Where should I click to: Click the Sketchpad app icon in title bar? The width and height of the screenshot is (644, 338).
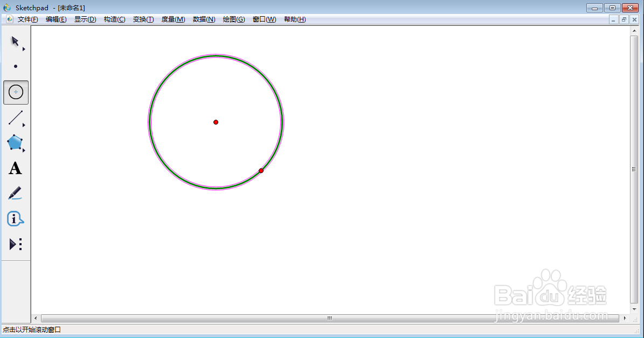[x=7, y=8]
